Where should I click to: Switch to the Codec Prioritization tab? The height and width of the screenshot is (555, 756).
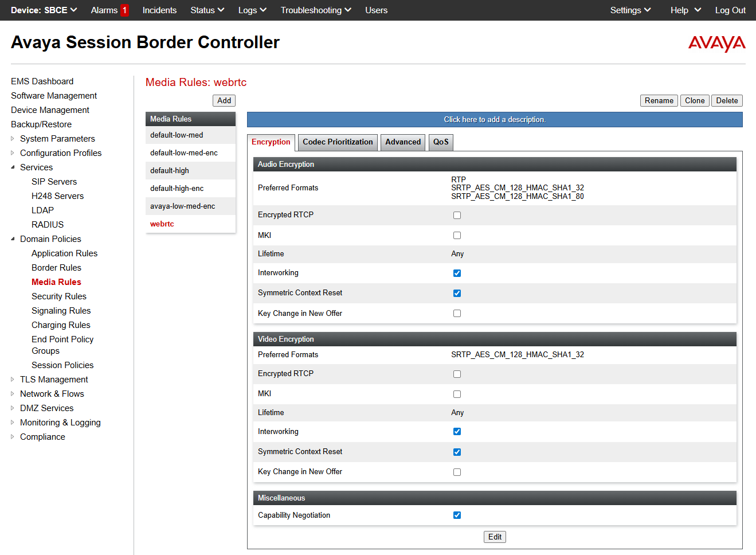338,142
